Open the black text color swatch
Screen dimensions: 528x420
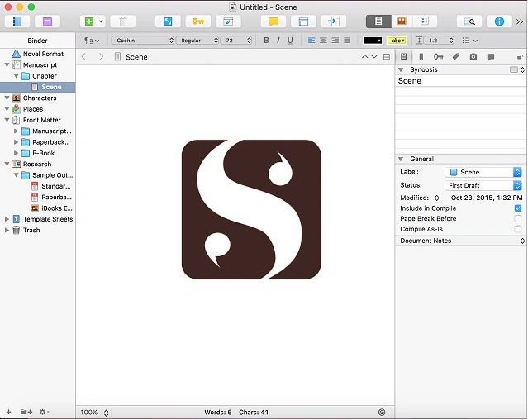[x=373, y=41]
